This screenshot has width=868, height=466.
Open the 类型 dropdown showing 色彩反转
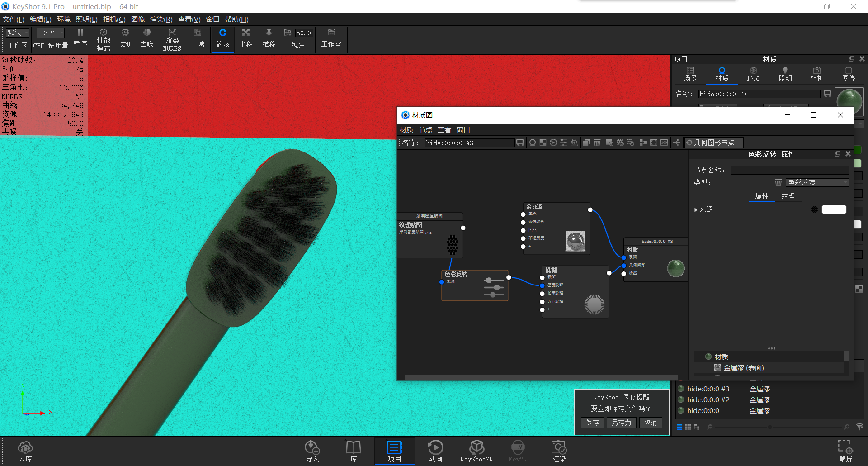pos(817,182)
